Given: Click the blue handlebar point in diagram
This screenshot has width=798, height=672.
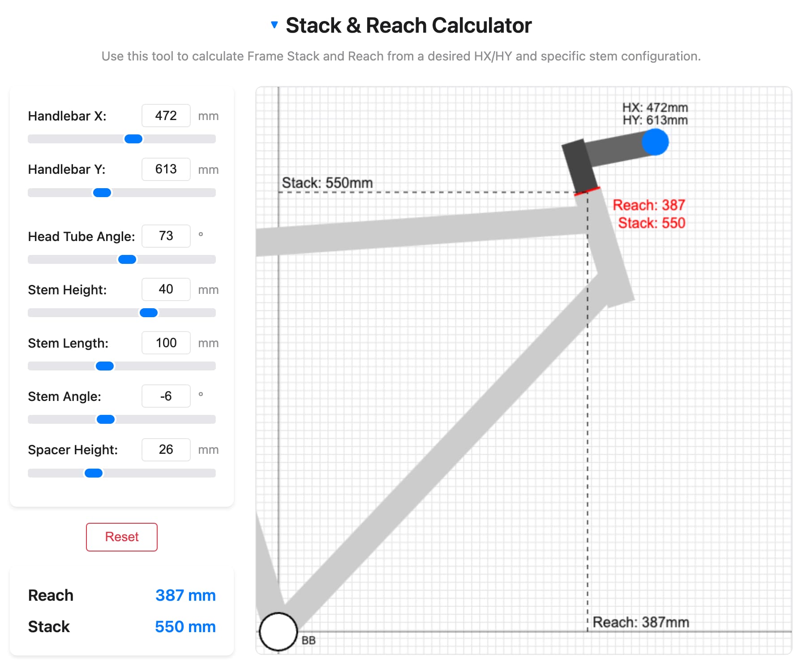Looking at the screenshot, I should pos(655,142).
